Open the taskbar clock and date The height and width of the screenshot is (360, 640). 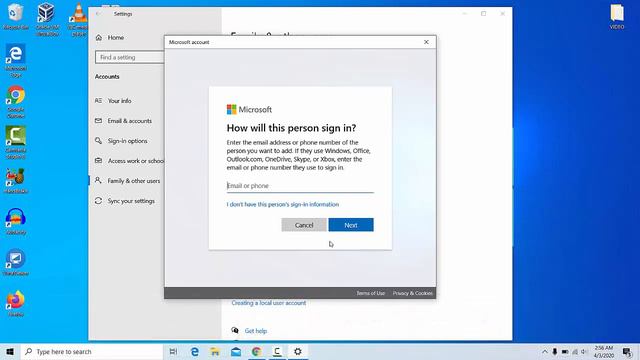tap(604, 351)
